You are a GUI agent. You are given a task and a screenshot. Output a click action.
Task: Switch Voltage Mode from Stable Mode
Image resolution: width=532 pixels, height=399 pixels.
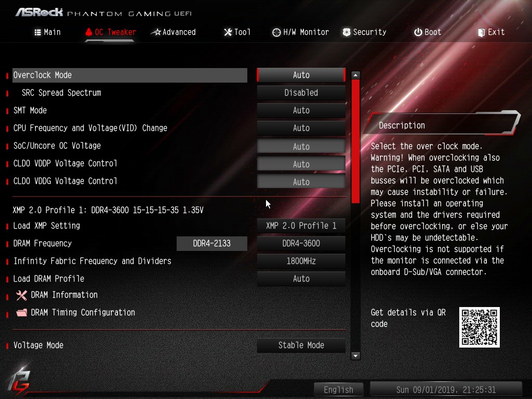[x=301, y=345]
